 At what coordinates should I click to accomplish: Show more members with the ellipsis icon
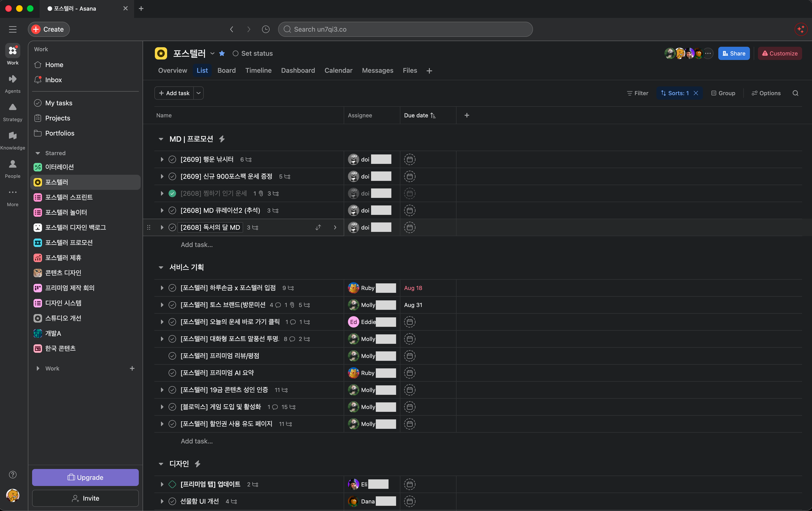(708, 53)
